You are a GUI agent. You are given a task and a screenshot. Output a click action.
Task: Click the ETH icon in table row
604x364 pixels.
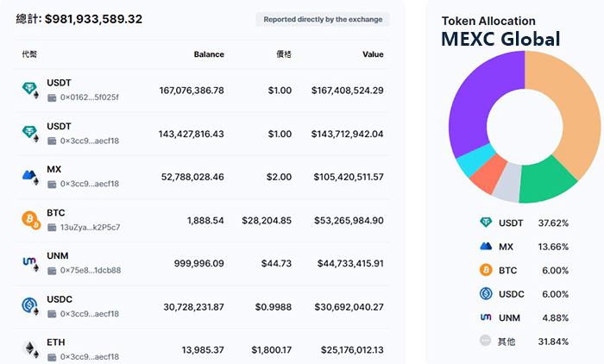[31, 348]
